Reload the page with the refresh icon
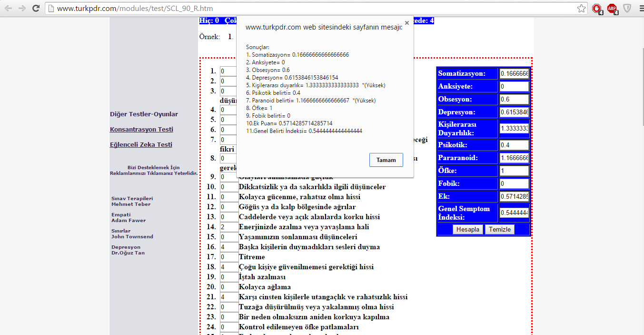Viewport: 644px width, 335px height. pos(36,9)
